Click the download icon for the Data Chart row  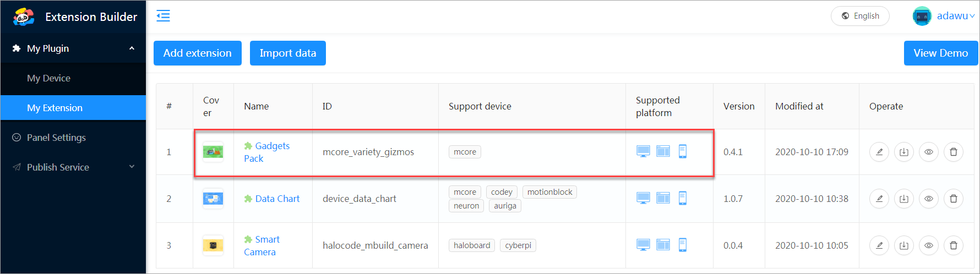pyautogui.click(x=904, y=199)
